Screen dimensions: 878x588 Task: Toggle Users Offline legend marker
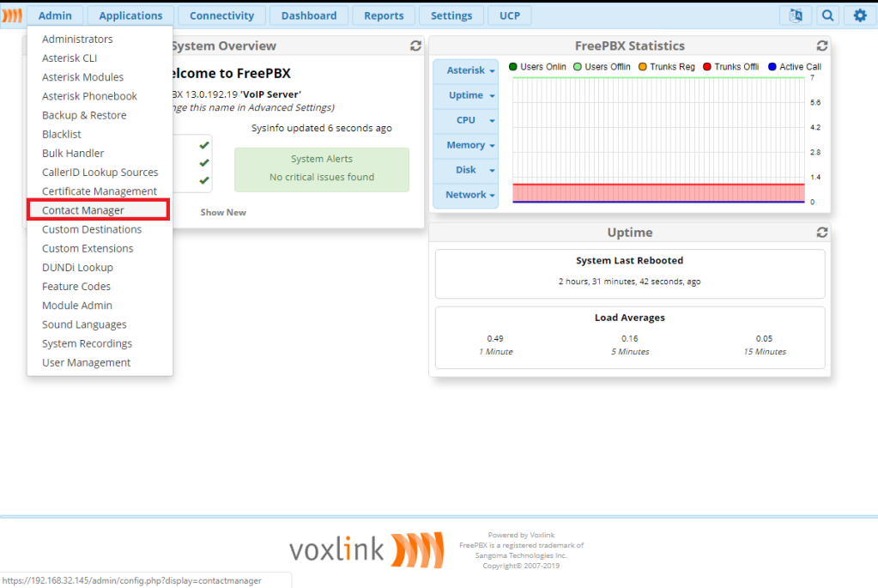pos(578,67)
